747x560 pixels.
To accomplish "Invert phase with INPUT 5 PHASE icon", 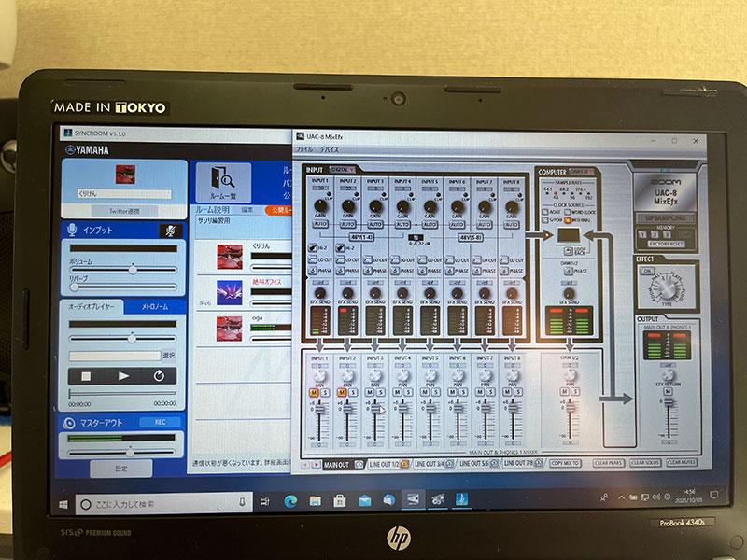I will pos(423,271).
